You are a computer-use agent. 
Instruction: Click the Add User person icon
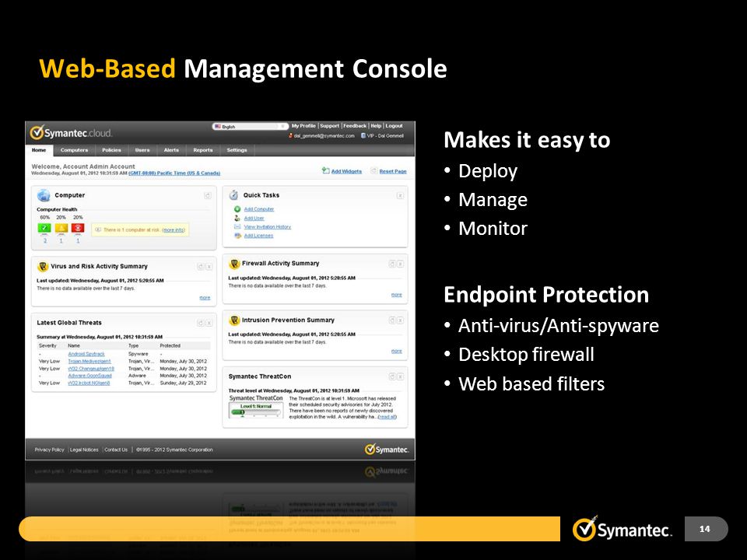pos(237,218)
